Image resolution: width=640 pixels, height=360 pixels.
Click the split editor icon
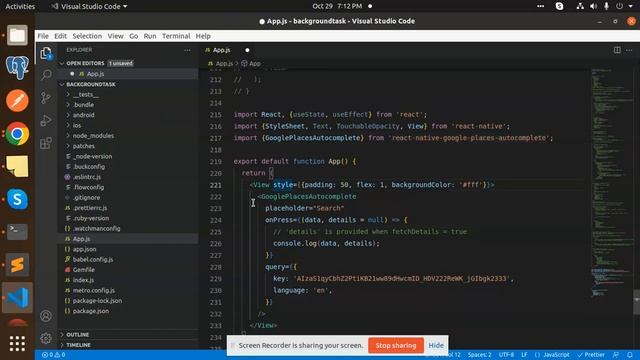tap(617, 50)
